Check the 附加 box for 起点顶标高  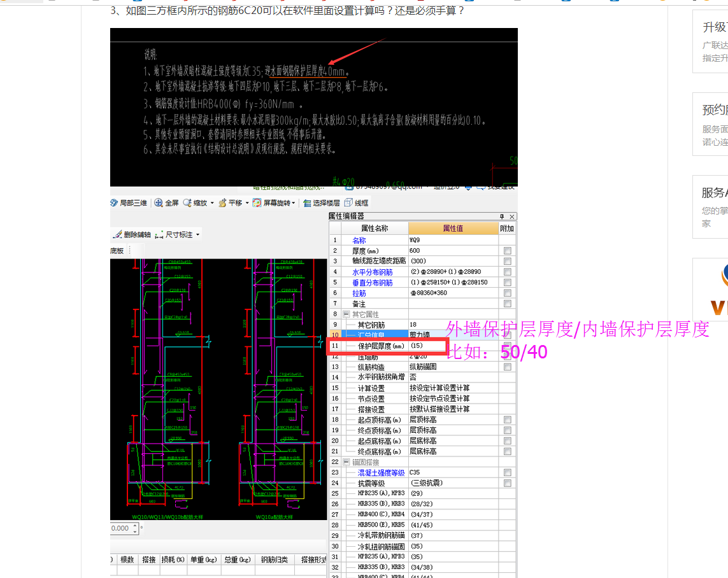(508, 420)
